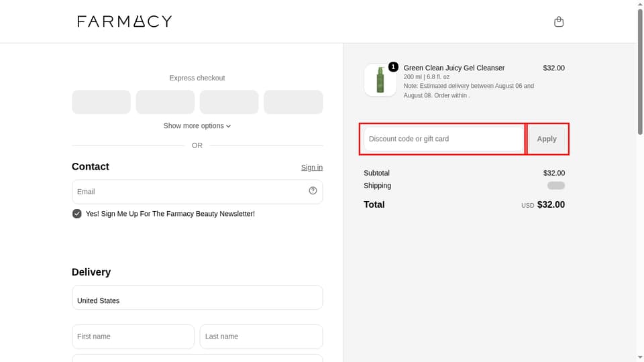644x362 pixels.
Task: Click the Contact section heading
Action: 91,167
